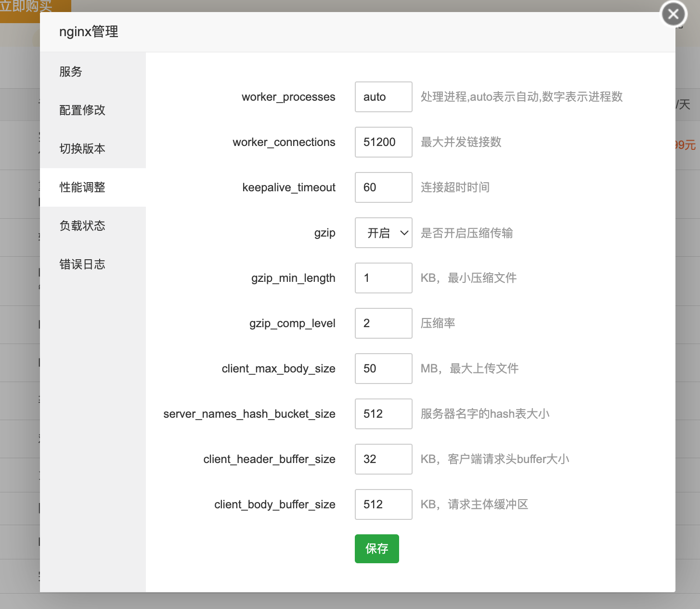700x609 pixels.
Task: Save settings with the 保存 button
Action: 377,549
